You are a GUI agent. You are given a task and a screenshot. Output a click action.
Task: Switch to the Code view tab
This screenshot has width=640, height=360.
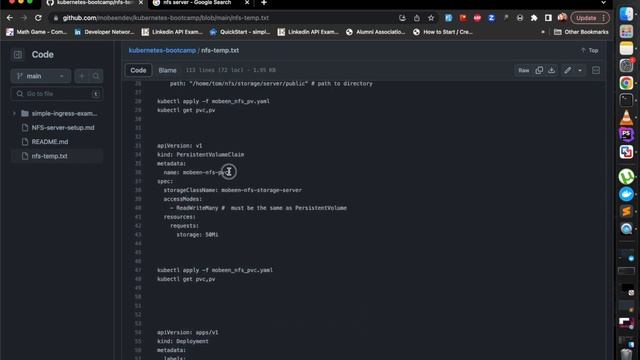click(138, 70)
